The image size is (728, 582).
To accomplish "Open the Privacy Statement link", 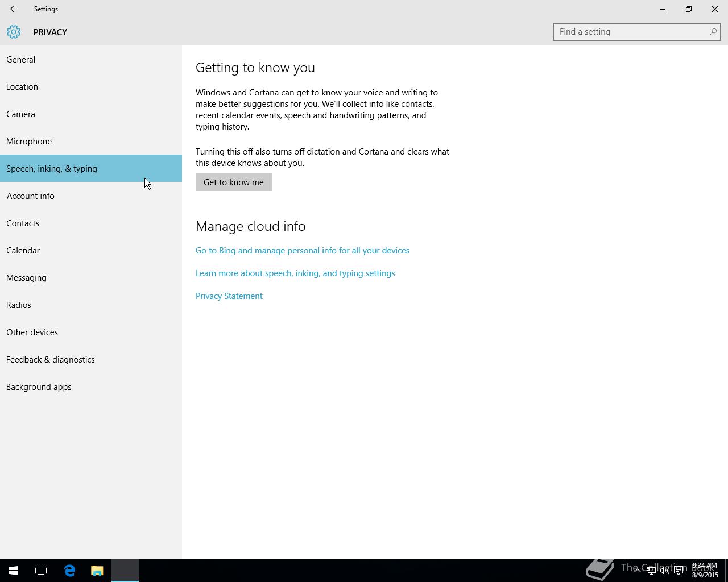I will pyautogui.click(x=229, y=296).
